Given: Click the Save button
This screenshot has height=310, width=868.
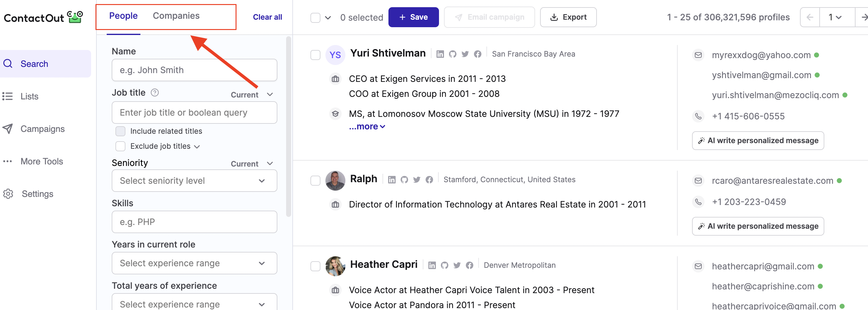Looking at the screenshot, I should [413, 17].
